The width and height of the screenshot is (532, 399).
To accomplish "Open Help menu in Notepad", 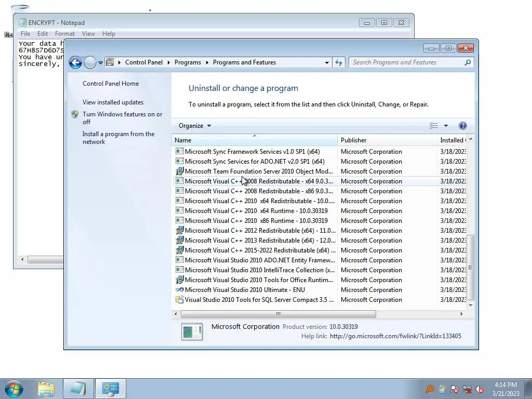I will (x=109, y=34).
